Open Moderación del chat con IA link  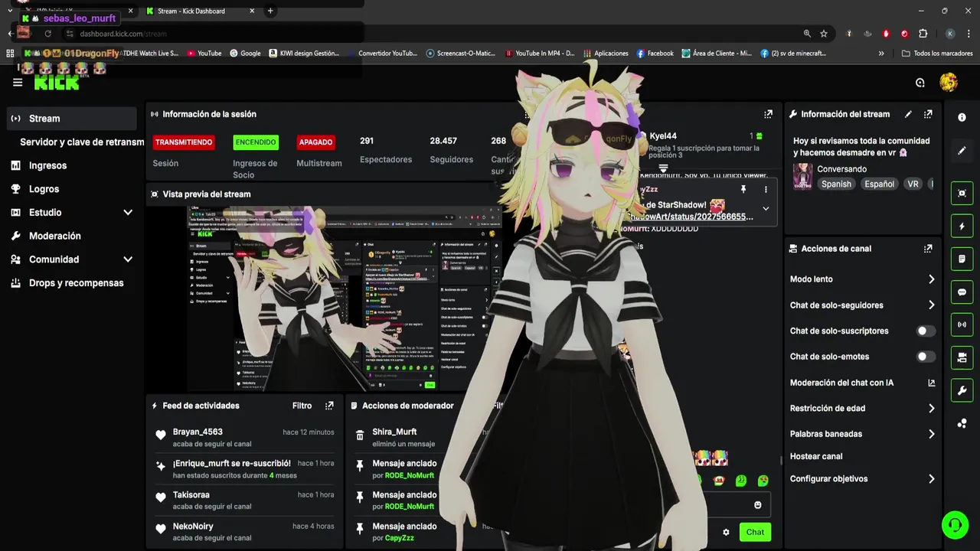tap(863, 383)
